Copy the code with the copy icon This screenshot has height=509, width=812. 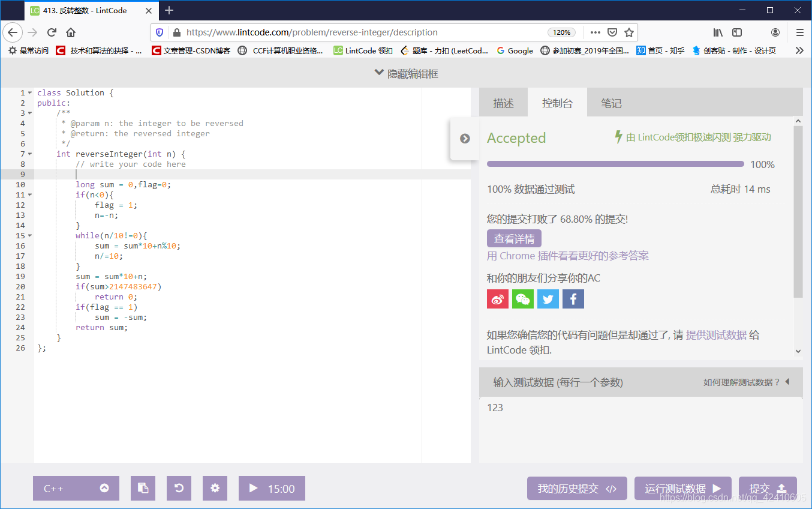[x=143, y=488]
